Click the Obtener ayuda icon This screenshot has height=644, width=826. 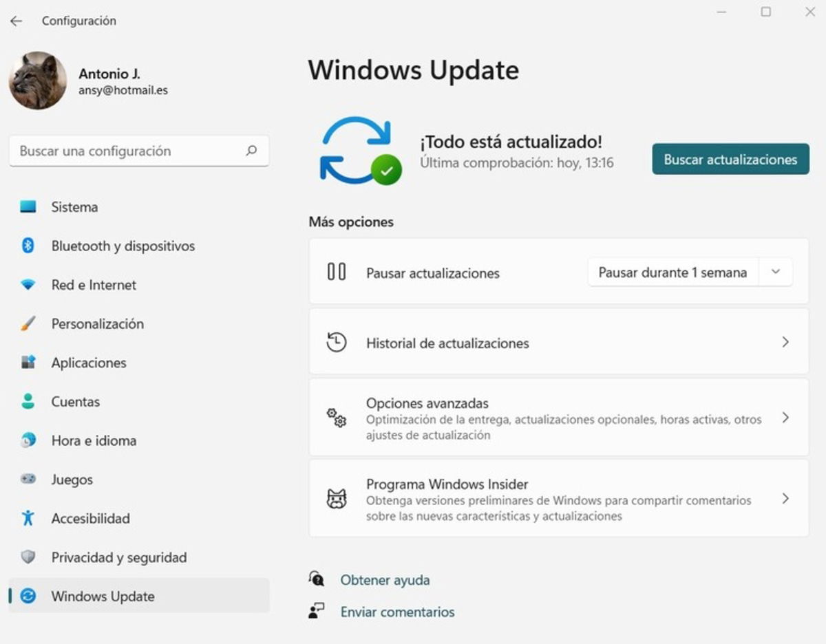(x=317, y=579)
